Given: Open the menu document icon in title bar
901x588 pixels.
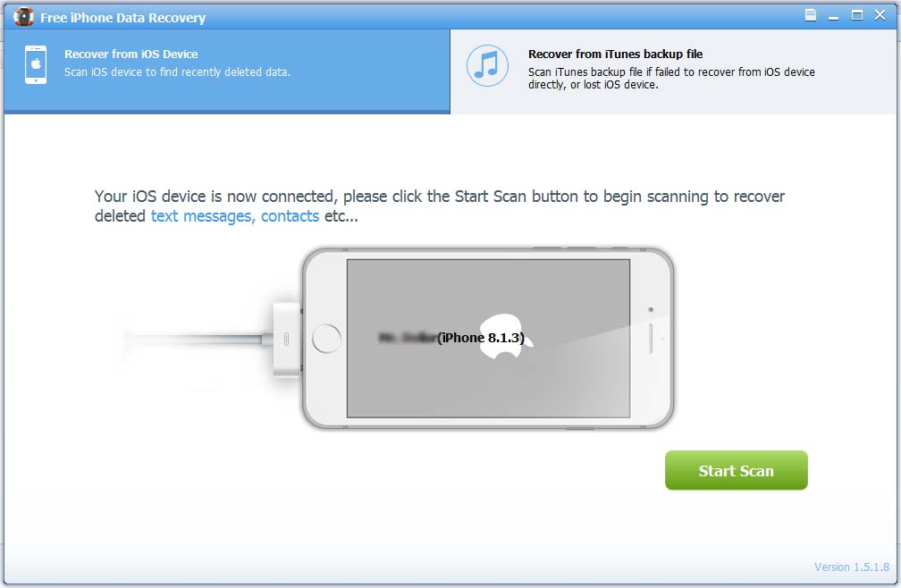Looking at the screenshot, I should pyautogui.click(x=811, y=15).
